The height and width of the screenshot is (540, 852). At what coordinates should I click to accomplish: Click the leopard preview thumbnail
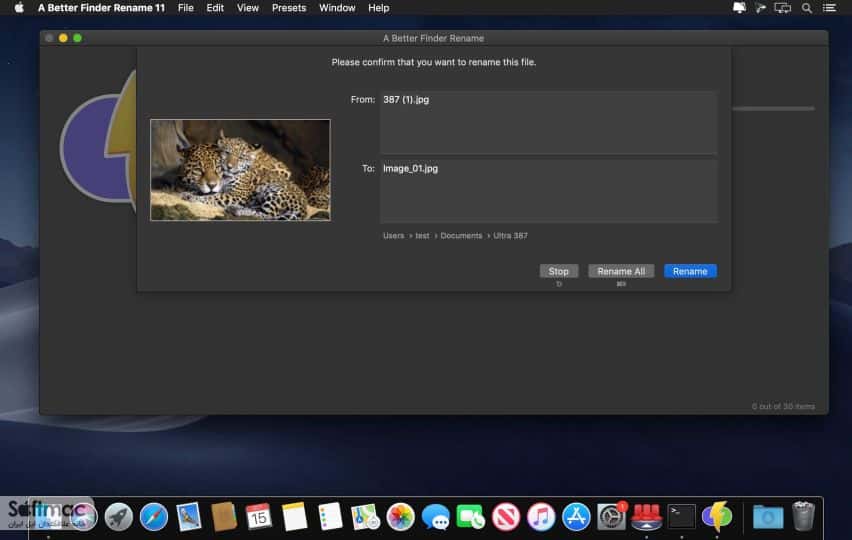click(240, 170)
